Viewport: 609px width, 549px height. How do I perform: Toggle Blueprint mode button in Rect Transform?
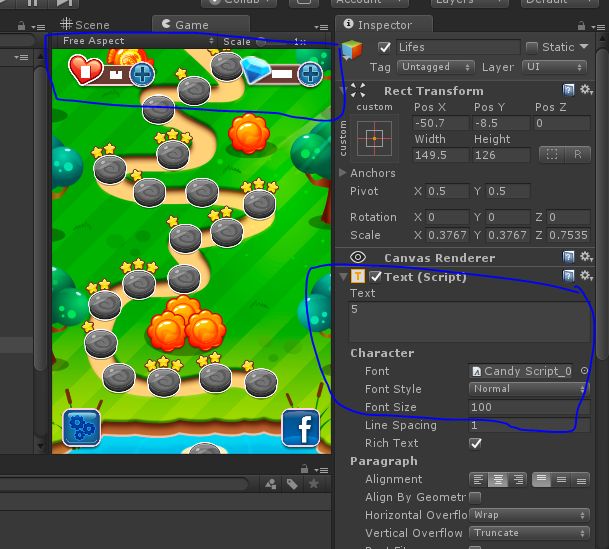click(552, 155)
